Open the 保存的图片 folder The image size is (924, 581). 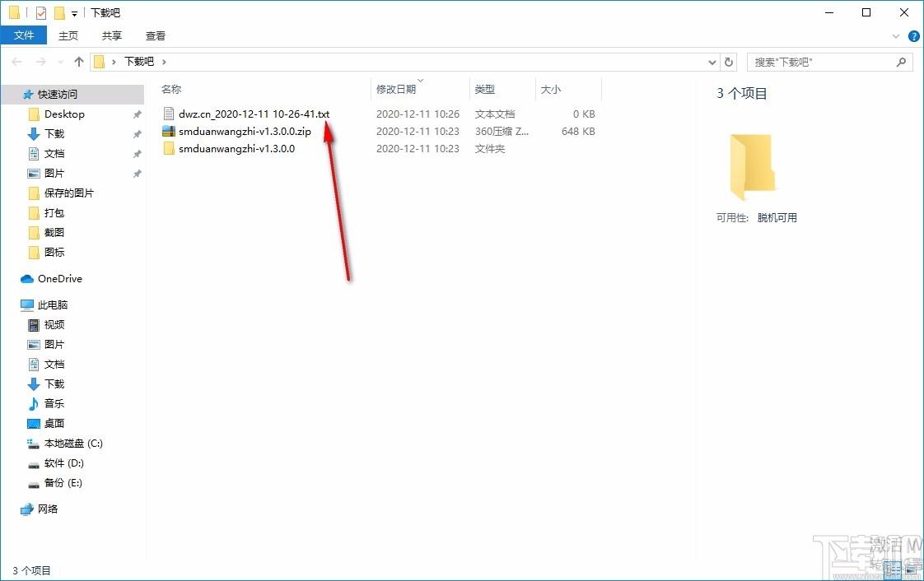coord(69,193)
